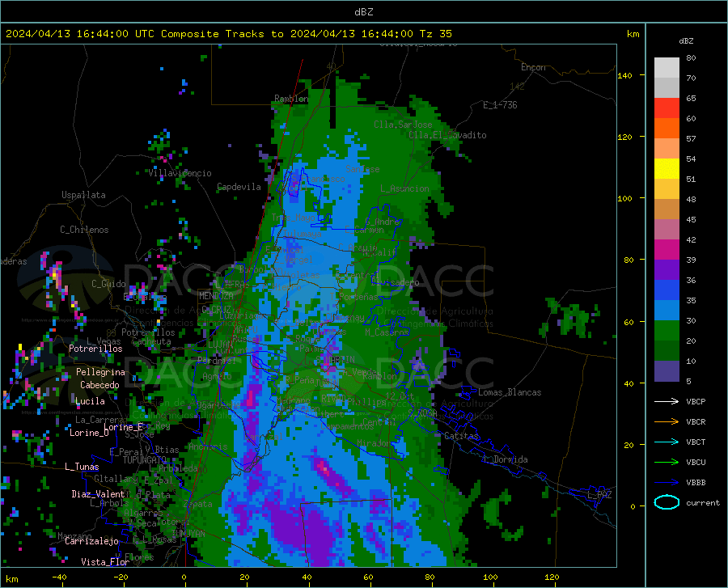Click the timestamp header text
Viewport: 728px width, 588px height.
coord(229,34)
